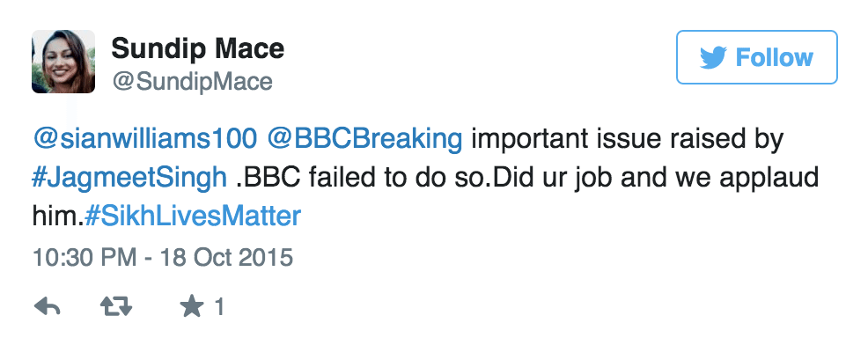Click the words 'important issue raised by'
868x345 pixels.
627,140
